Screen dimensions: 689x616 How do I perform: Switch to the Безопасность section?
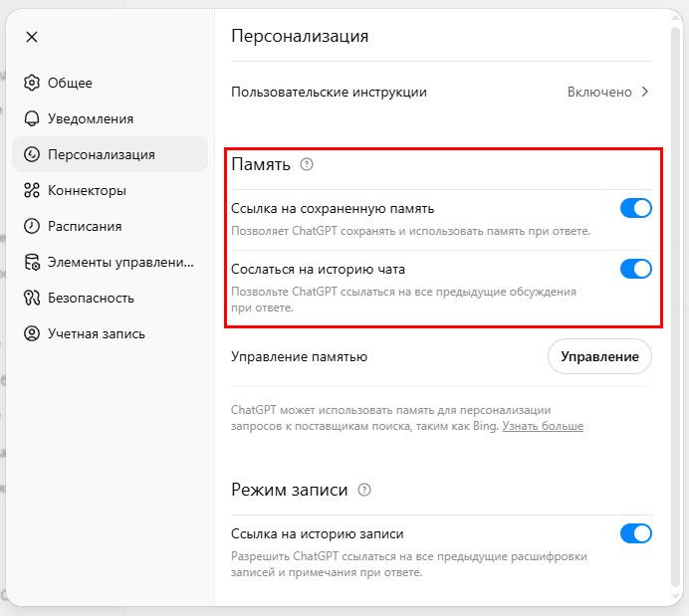tap(91, 298)
